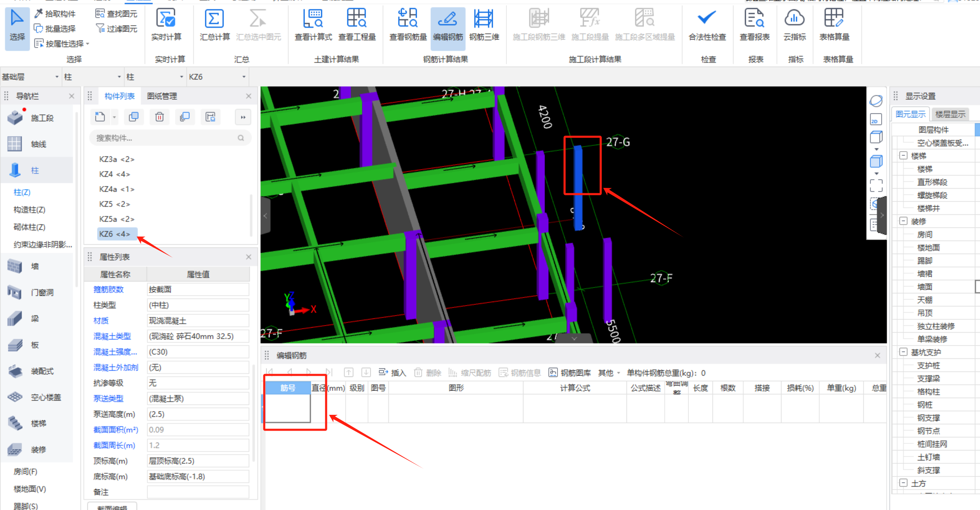Collapse the 基坑支护 tree group

coord(903,352)
